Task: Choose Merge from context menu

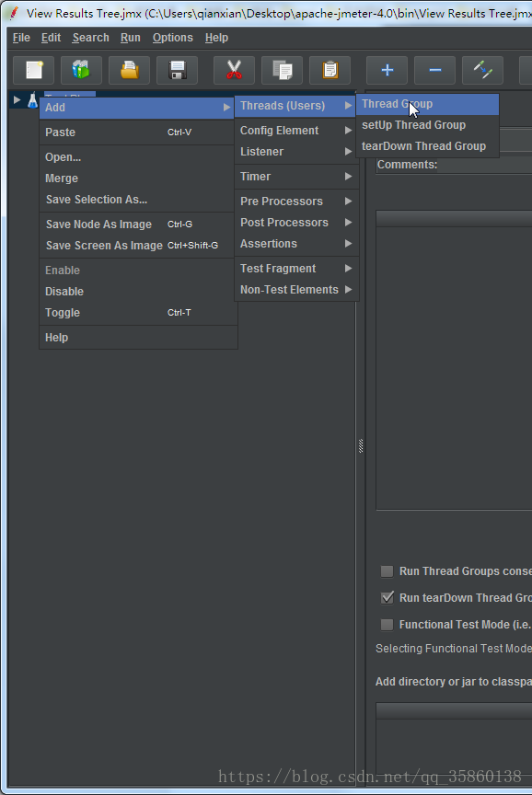Action: click(137, 179)
